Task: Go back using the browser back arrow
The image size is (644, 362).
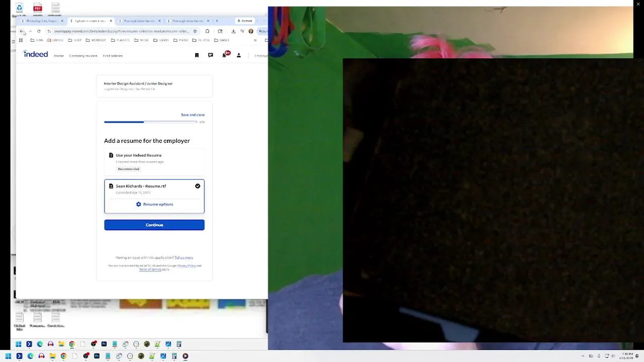Action: [22, 31]
